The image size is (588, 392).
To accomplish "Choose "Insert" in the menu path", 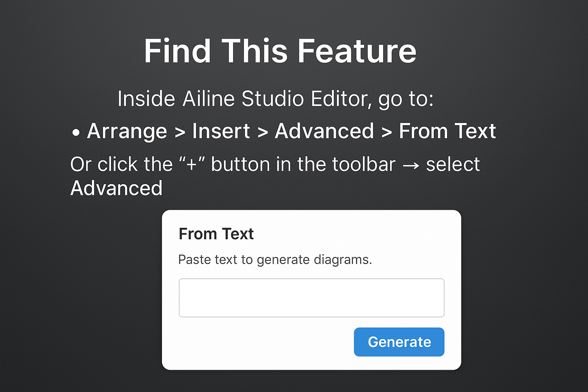I will click(221, 131).
